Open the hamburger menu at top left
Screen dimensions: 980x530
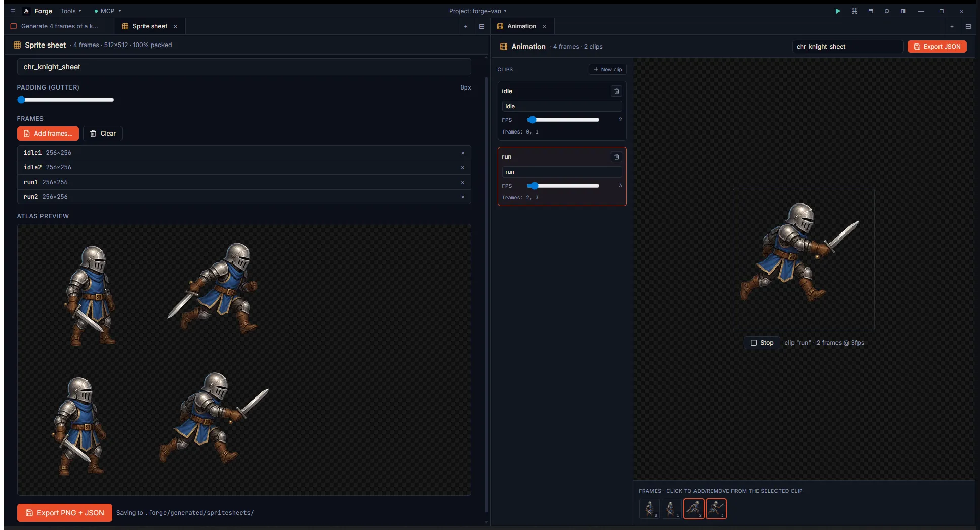(13, 11)
